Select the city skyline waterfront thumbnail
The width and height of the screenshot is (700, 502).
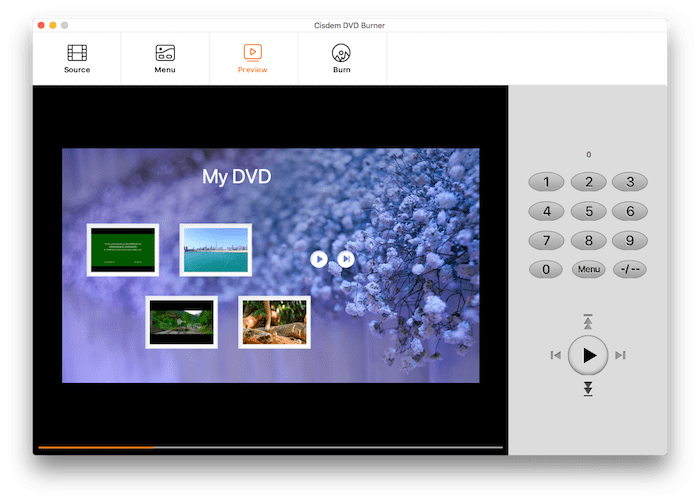click(215, 250)
